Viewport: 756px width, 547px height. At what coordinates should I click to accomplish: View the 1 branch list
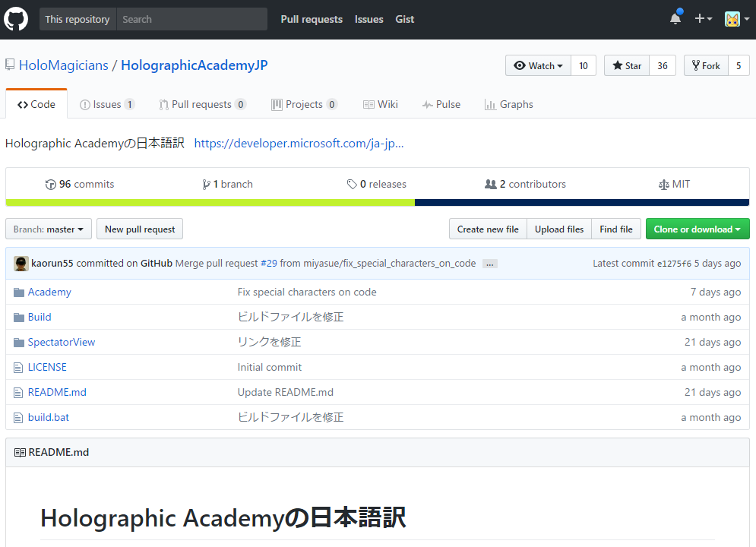pos(227,184)
